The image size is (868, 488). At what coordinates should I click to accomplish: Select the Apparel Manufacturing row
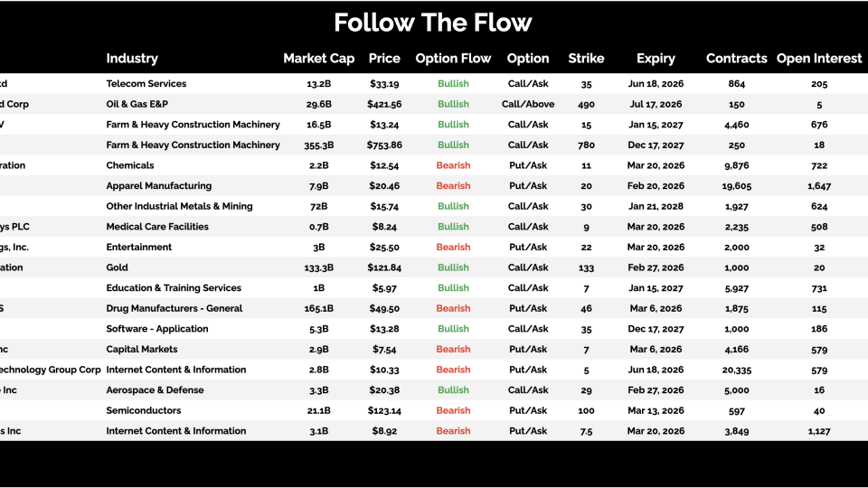158,186
